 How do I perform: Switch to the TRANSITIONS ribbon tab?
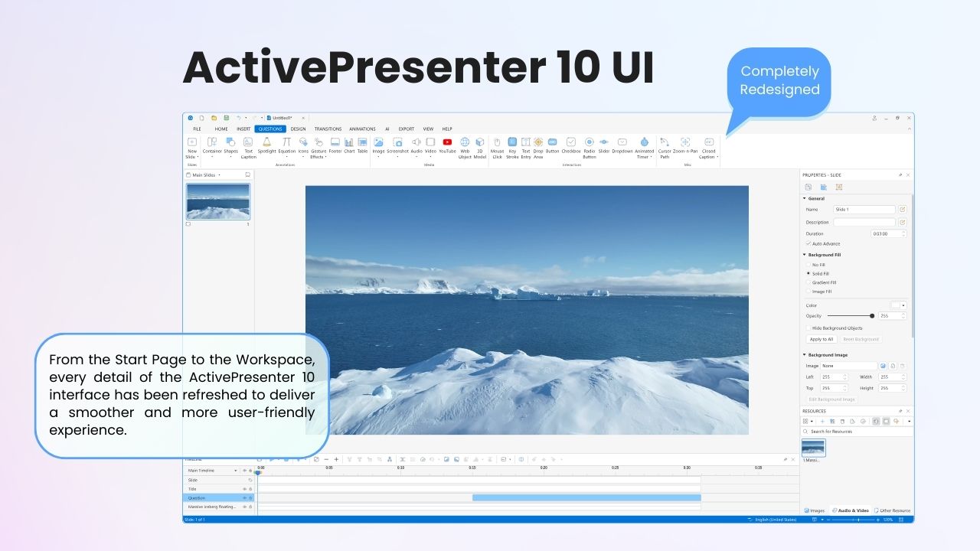click(x=328, y=129)
